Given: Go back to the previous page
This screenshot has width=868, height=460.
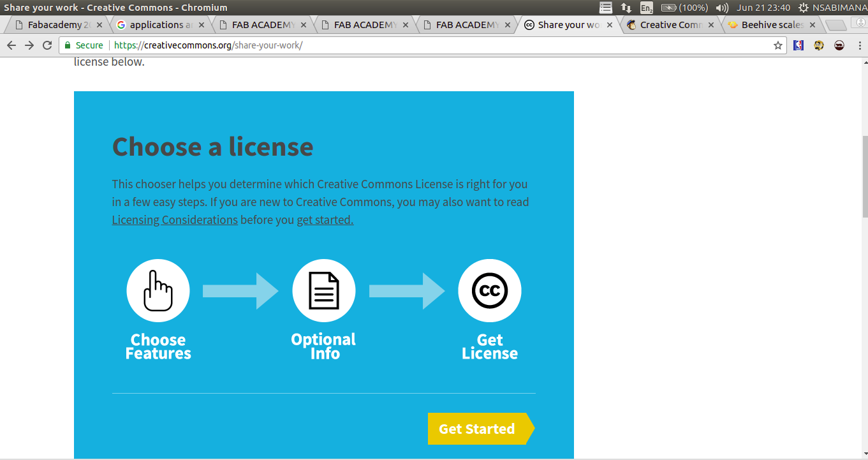Looking at the screenshot, I should 11,45.
